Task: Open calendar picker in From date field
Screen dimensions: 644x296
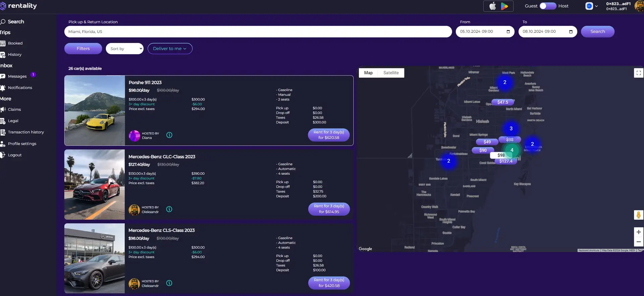Action: [508, 32]
